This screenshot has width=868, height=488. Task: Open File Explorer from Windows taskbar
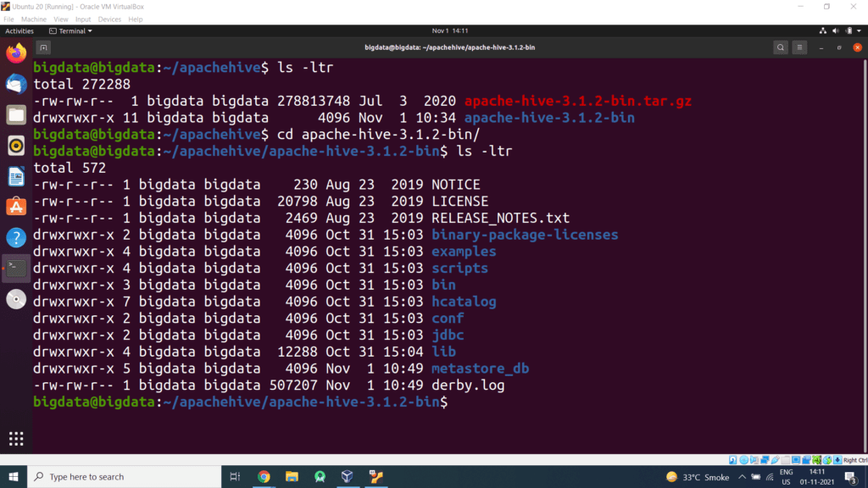[x=292, y=476]
